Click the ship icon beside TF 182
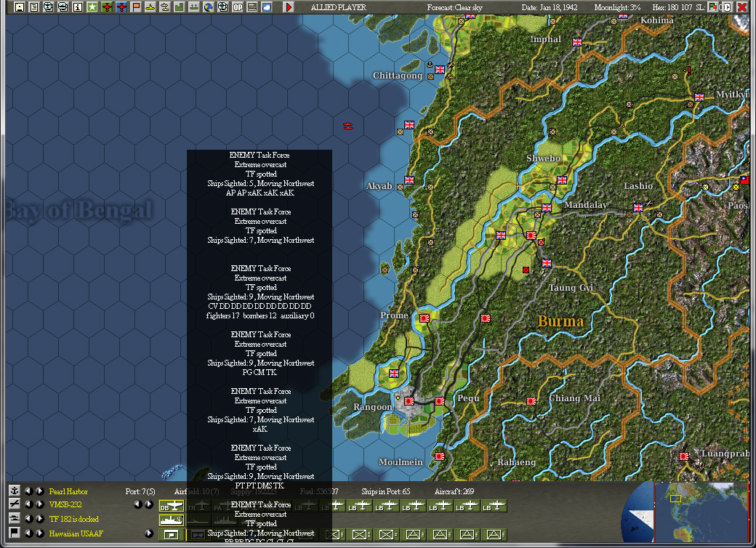Image resolution: width=756 pixels, height=548 pixels. coord(15,519)
